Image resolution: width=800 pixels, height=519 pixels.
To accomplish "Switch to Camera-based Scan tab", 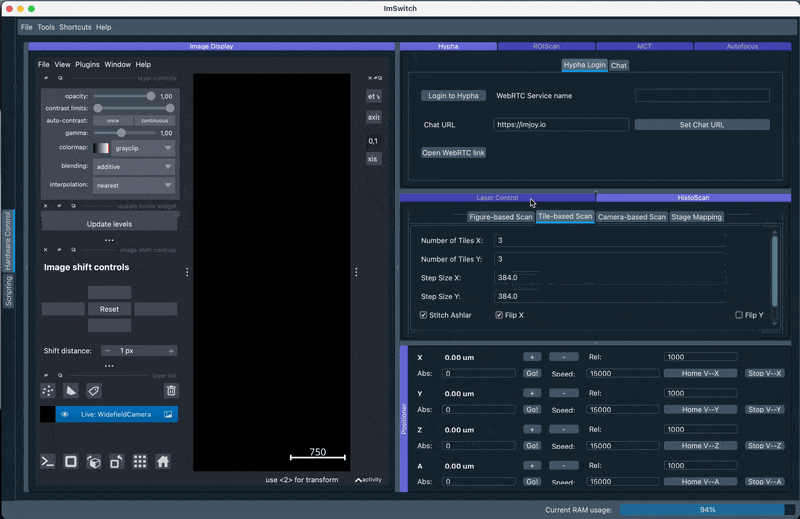I will (631, 217).
